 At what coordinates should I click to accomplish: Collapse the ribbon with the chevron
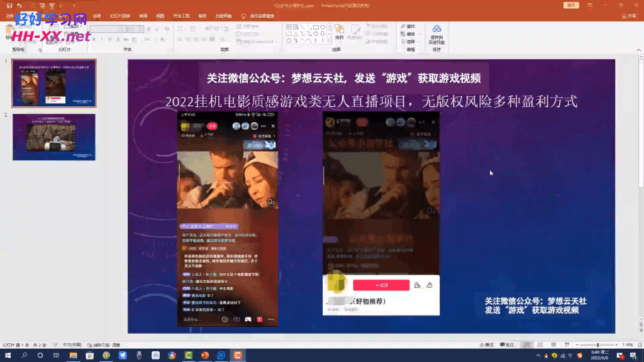[639, 50]
